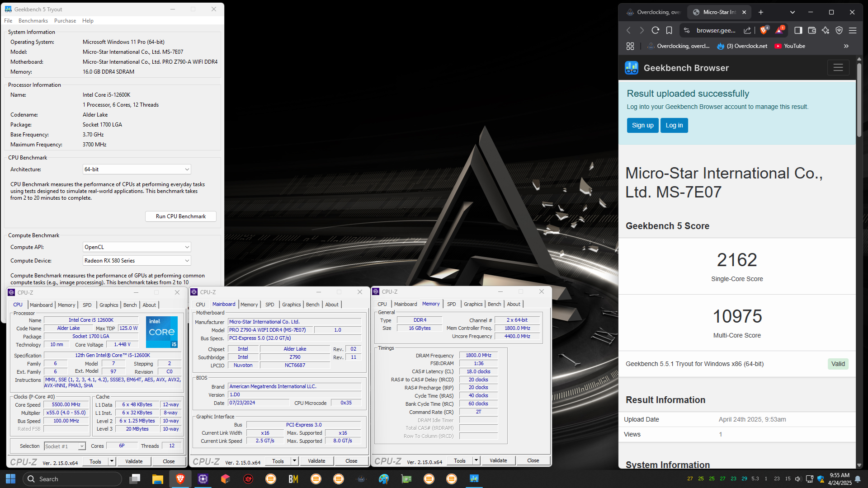Open Geekbench Benchmarks menu
This screenshot has width=868, height=488.
[x=33, y=21]
